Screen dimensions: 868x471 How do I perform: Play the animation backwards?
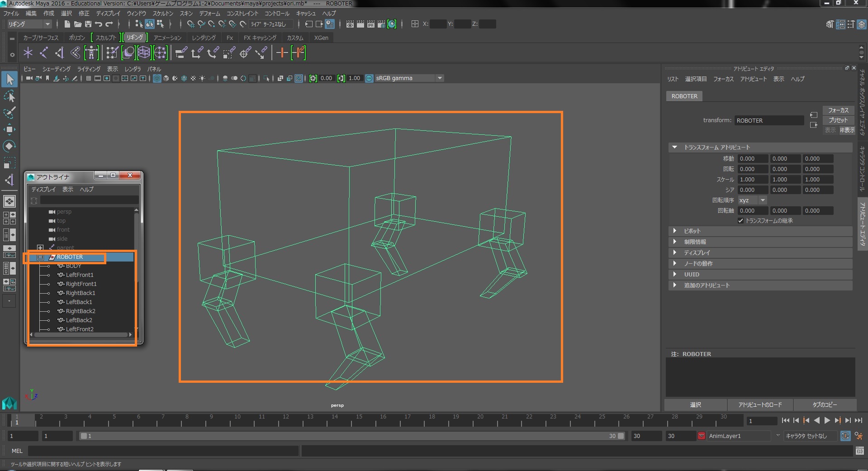817,420
